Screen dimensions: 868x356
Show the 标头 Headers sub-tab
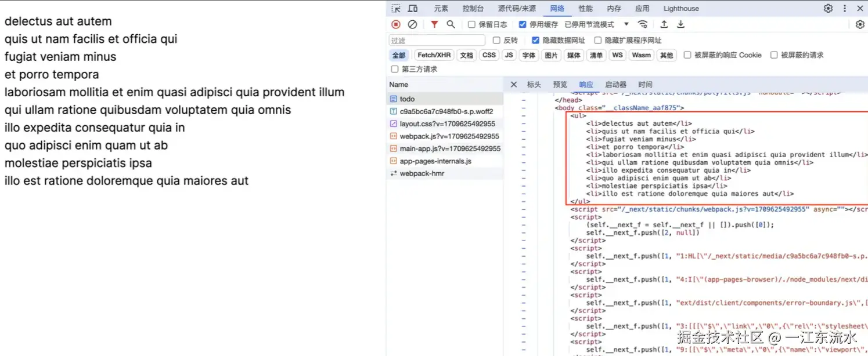(x=534, y=85)
